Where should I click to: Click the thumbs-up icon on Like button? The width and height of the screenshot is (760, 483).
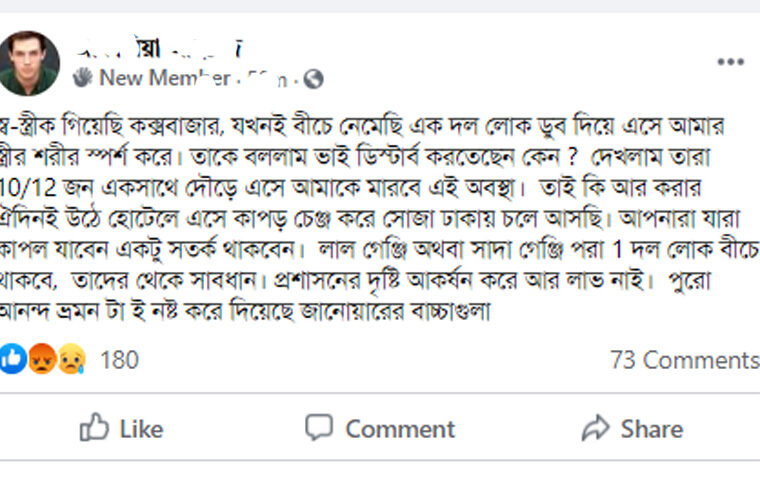[94, 428]
